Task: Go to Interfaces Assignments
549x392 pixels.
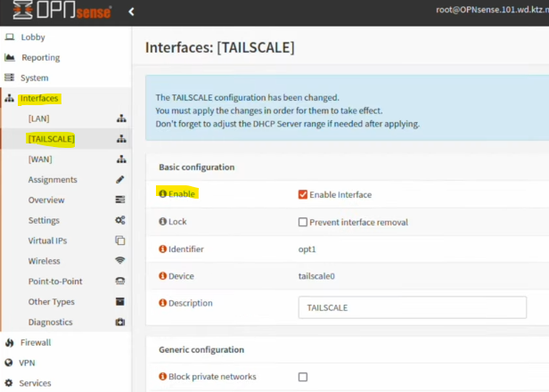Action: 53,180
